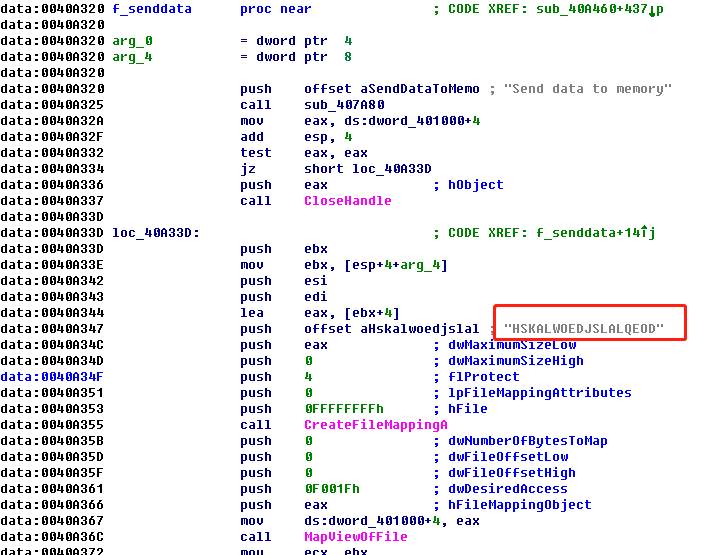Screen dimensions: 716x555
Task: Click the add esp, 4 instruction
Action: [x=296, y=137]
